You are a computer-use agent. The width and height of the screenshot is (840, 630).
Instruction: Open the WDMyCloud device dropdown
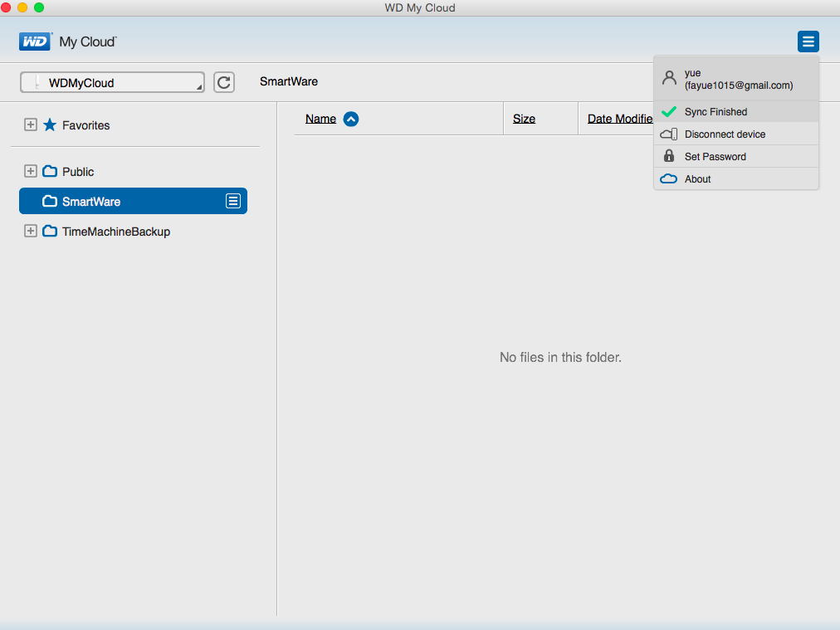tap(113, 82)
